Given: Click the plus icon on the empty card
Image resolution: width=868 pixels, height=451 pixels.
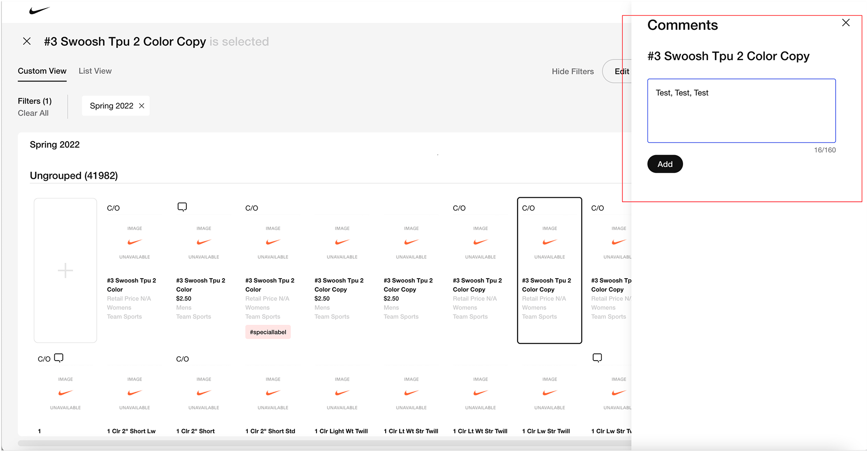Looking at the screenshot, I should [66, 271].
